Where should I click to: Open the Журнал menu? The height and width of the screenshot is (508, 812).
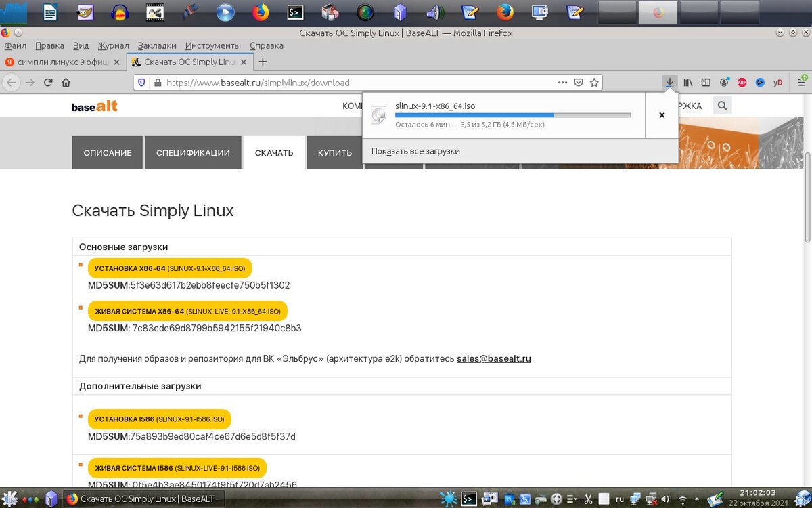coord(113,45)
